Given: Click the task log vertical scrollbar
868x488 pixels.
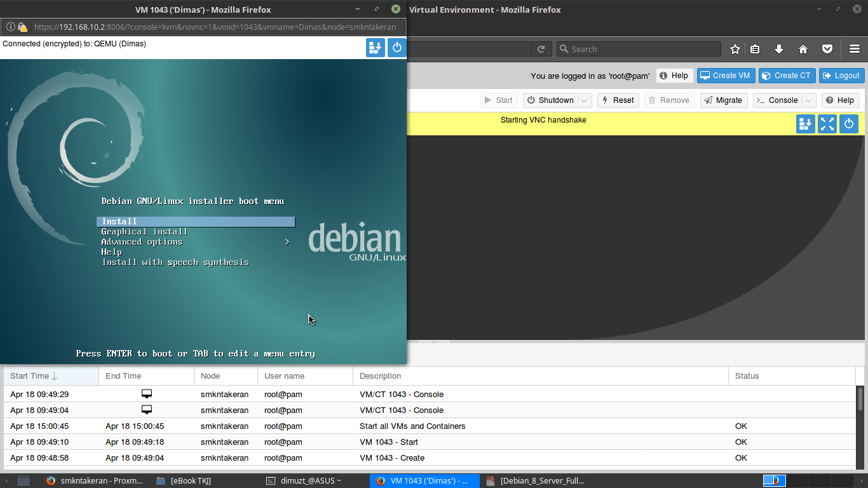Looking at the screenshot, I should 860,398.
